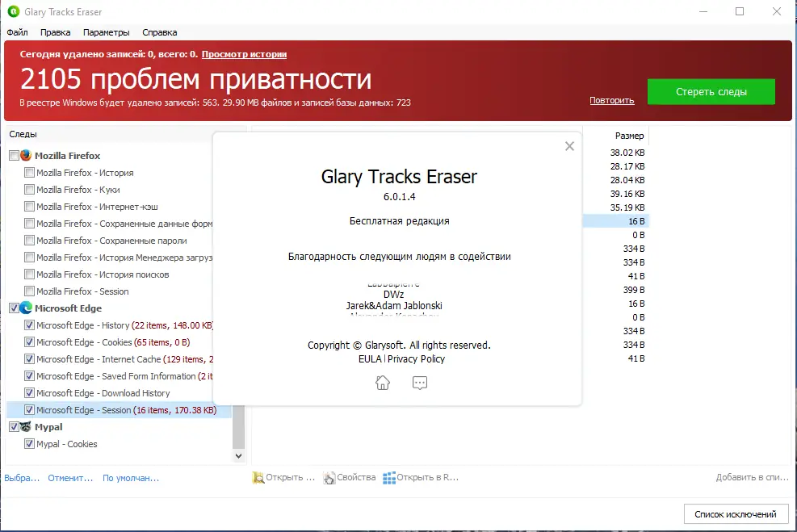Uncheck Microsoft Edge - Session checkbox

[30, 409]
